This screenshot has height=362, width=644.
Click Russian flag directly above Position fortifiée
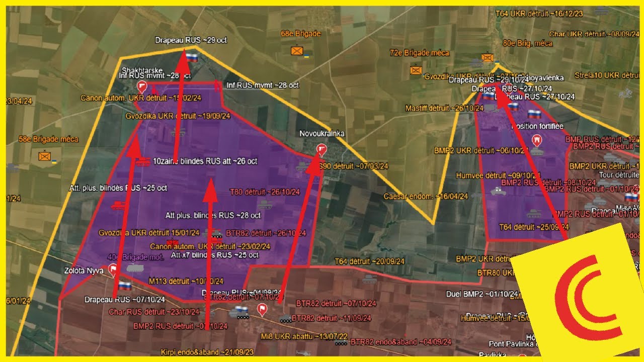coord(534,115)
